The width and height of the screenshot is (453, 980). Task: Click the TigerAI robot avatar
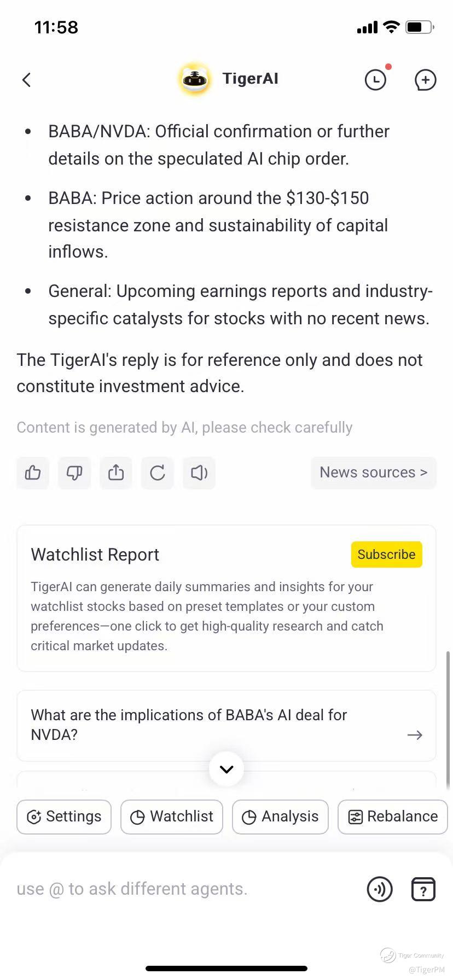(195, 79)
